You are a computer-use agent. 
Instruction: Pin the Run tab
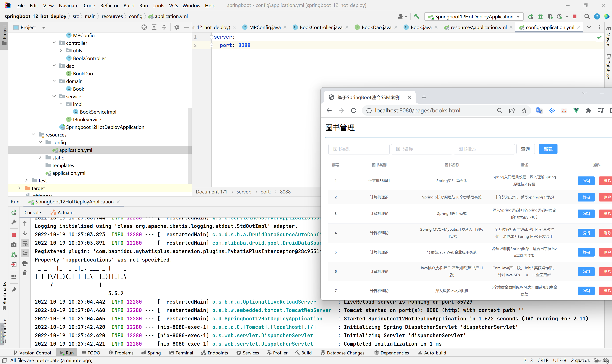[14, 290]
